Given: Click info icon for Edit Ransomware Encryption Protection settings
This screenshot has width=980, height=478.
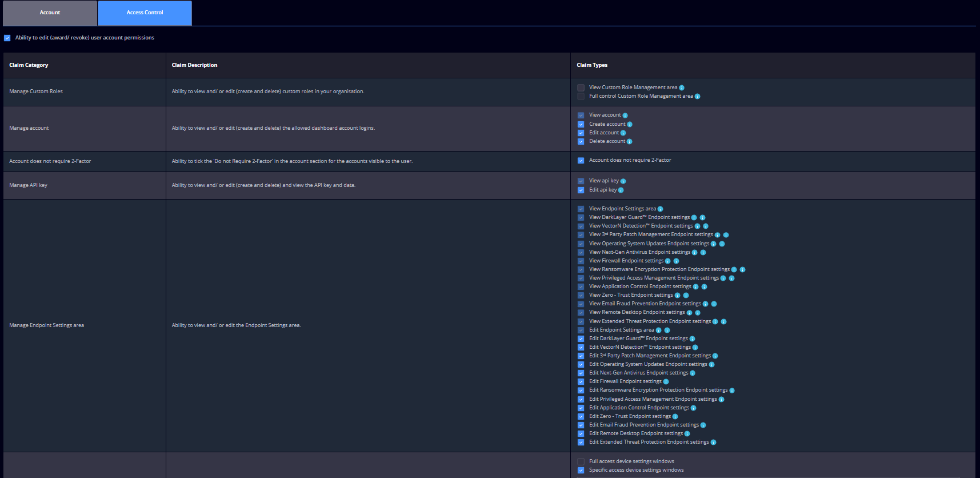Looking at the screenshot, I should click(x=732, y=391).
